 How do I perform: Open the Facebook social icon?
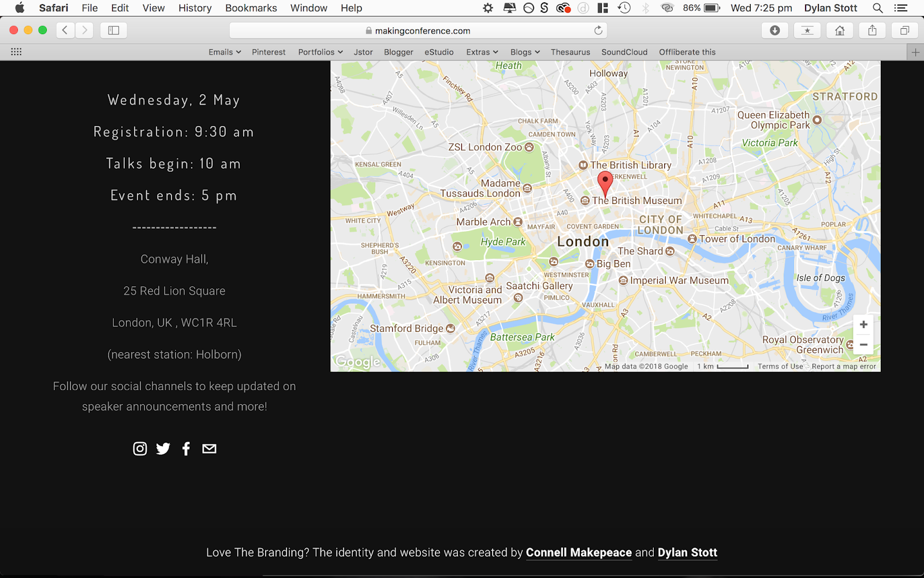tap(186, 449)
